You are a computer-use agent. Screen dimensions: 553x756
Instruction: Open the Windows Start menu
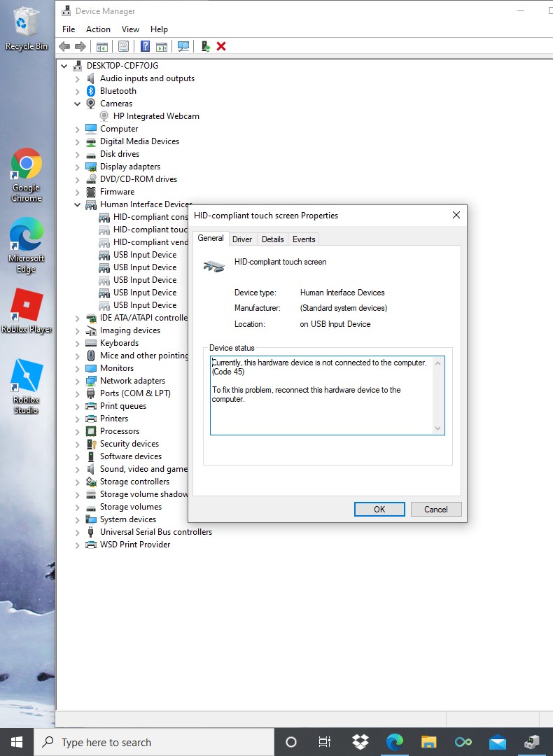pyautogui.click(x=17, y=741)
